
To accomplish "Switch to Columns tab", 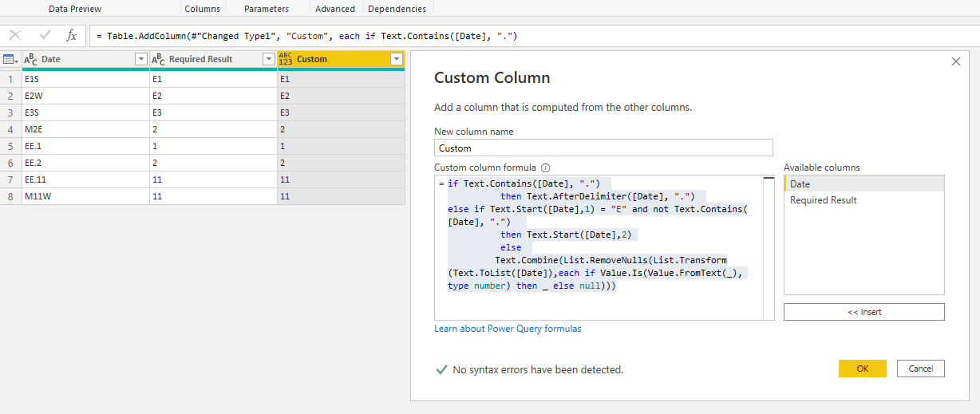I will coord(203,9).
